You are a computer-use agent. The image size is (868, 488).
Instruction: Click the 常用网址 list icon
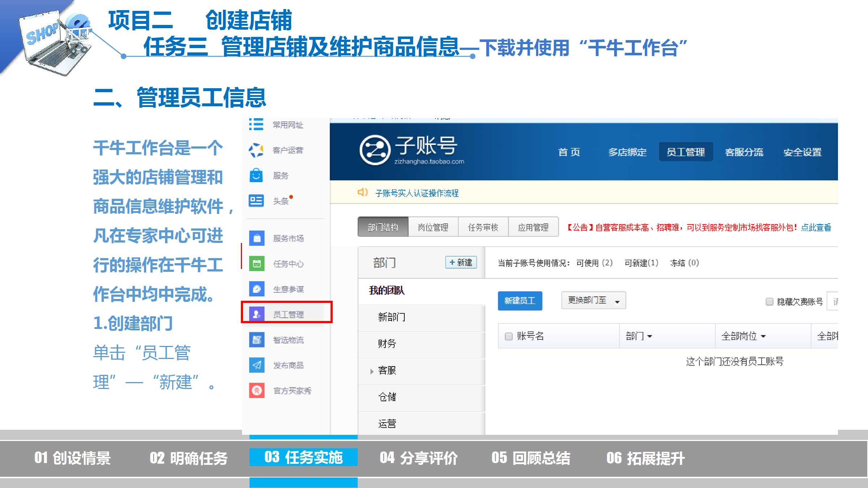pos(256,124)
